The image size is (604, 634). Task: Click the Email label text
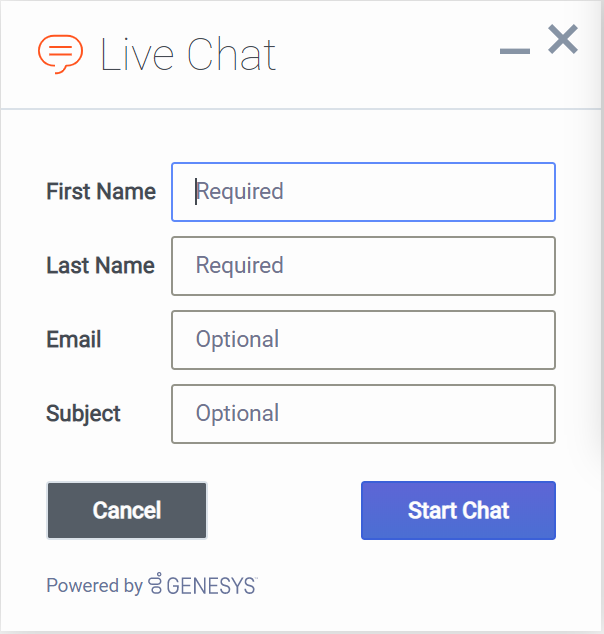[74, 340]
